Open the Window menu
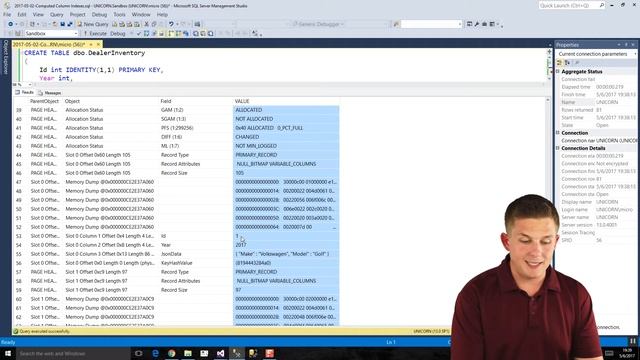Viewport: 640px width, 360px height. 141,15
